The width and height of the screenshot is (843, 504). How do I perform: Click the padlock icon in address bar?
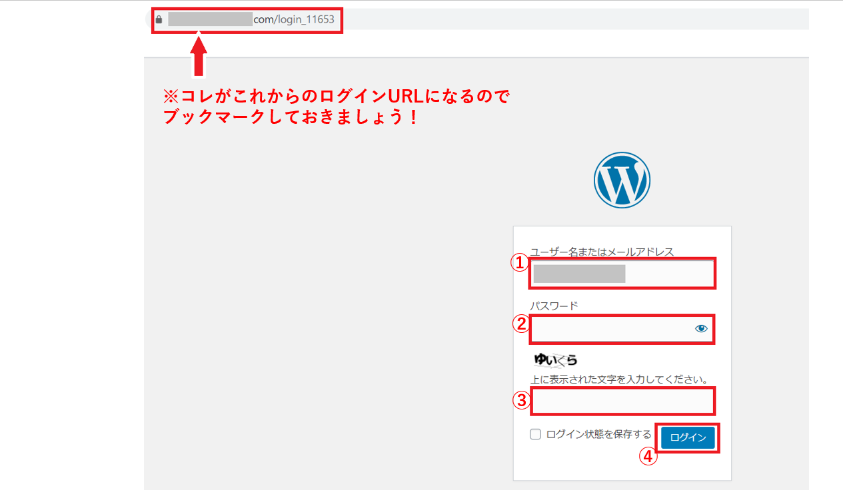pos(159,20)
